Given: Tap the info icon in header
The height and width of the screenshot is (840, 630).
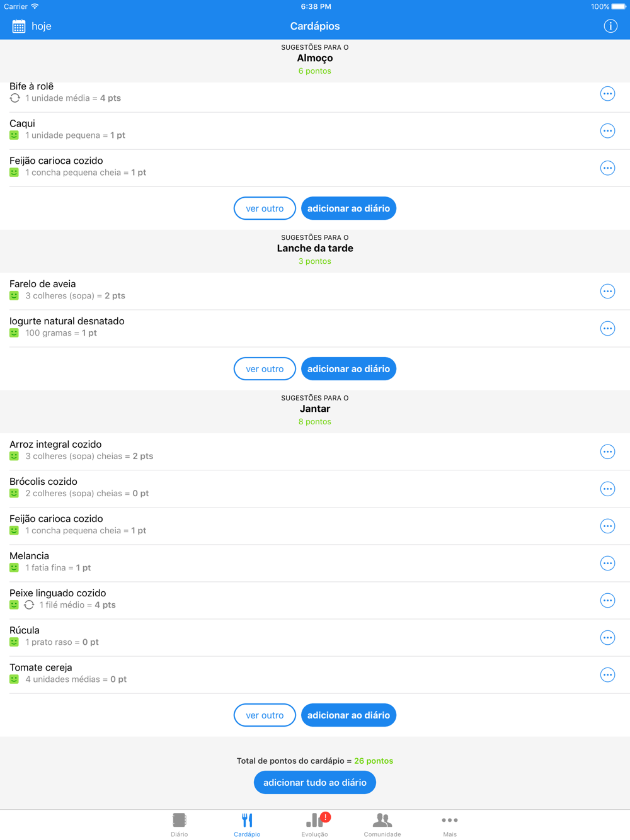Looking at the screenshot, I should (610, 26).
